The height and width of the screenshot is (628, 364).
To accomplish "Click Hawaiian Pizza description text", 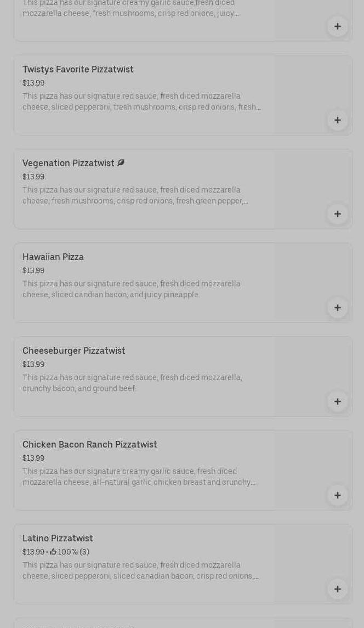I will pos(132,289).
